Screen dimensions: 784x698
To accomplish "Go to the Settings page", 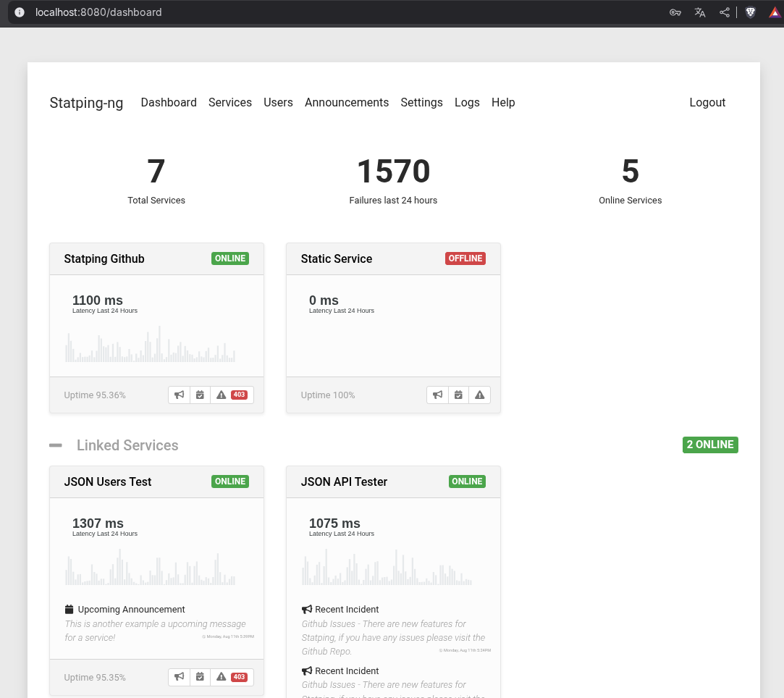I will coord(421,103).
